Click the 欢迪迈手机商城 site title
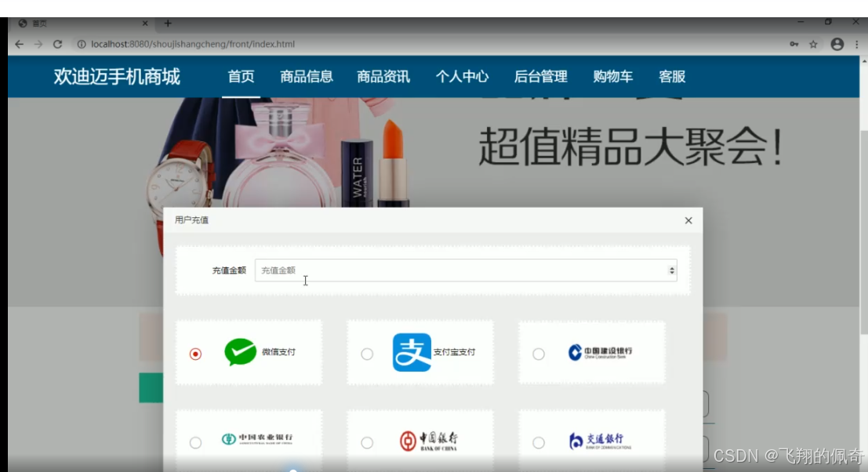868x472 pixels. click(117, 77)
